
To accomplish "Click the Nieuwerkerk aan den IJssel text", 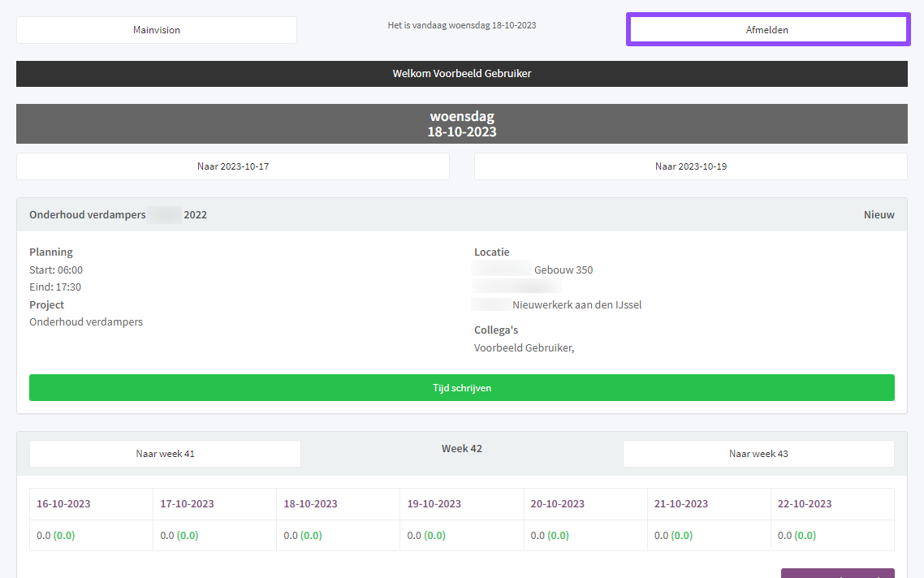I will tap(577, 304).
